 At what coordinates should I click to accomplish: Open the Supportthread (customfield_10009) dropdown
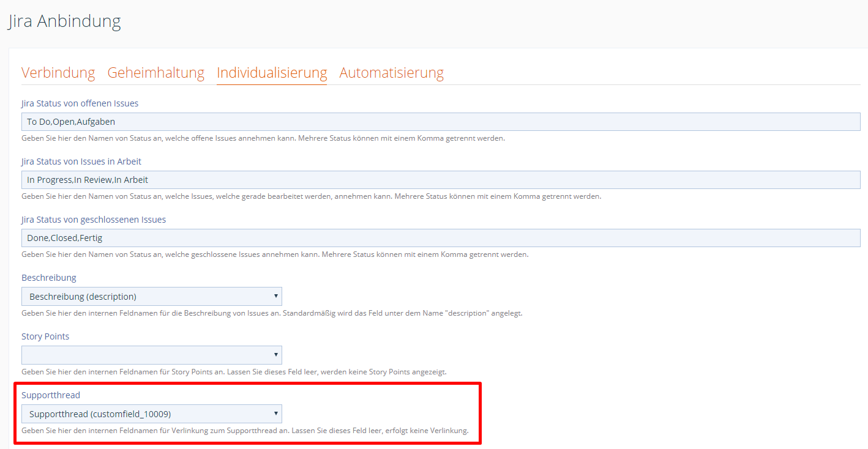(x=152, y=414)
